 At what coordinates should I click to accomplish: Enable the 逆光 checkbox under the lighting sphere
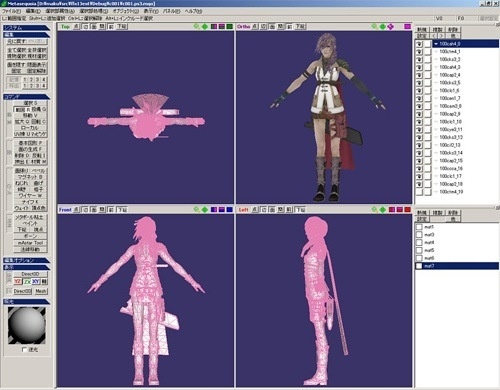point(24,349)
